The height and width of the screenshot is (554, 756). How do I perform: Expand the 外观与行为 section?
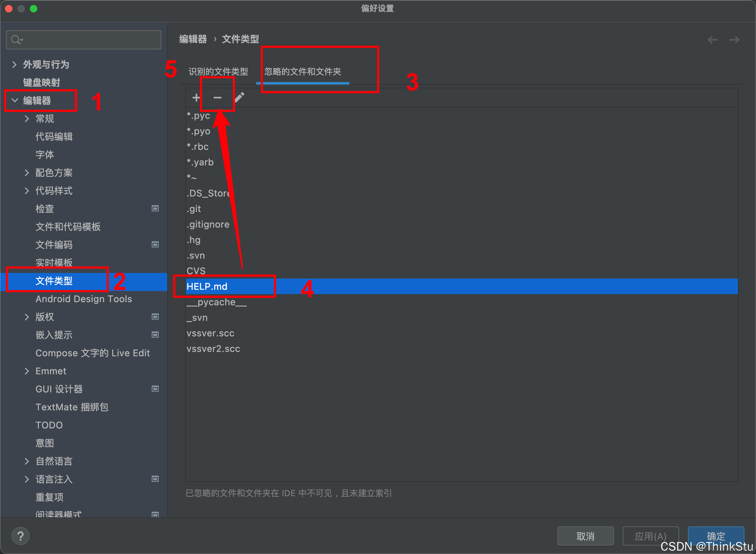click(14, 64)
